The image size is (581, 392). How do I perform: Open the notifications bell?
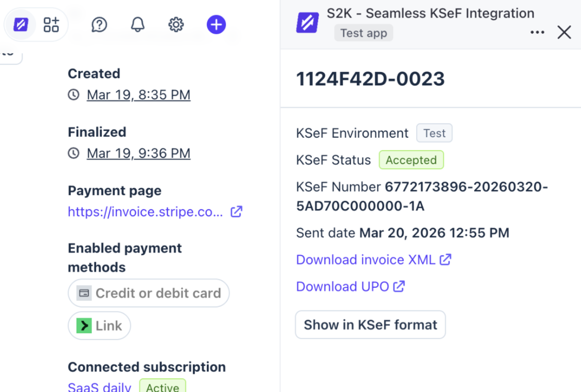pos(138,25)
